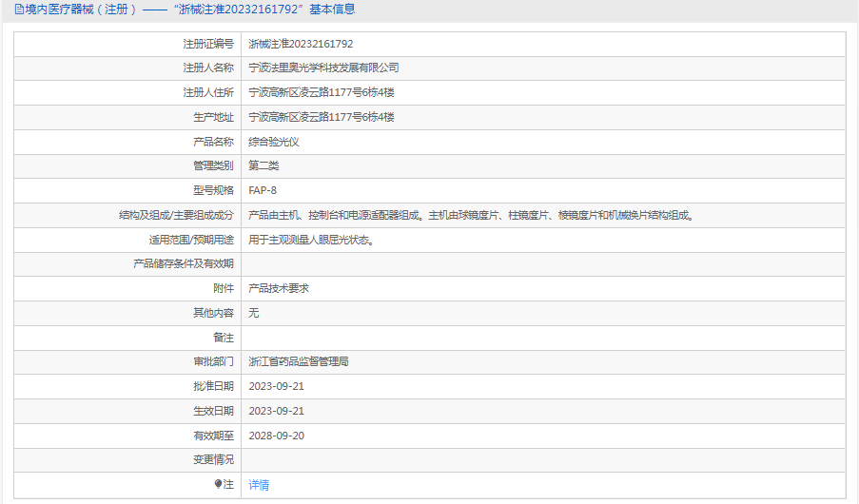The width and height of the screenshot is (859, 504).
Task: Click 2023-09-21 in the 生效日期 row
Action: coord(276,411)
